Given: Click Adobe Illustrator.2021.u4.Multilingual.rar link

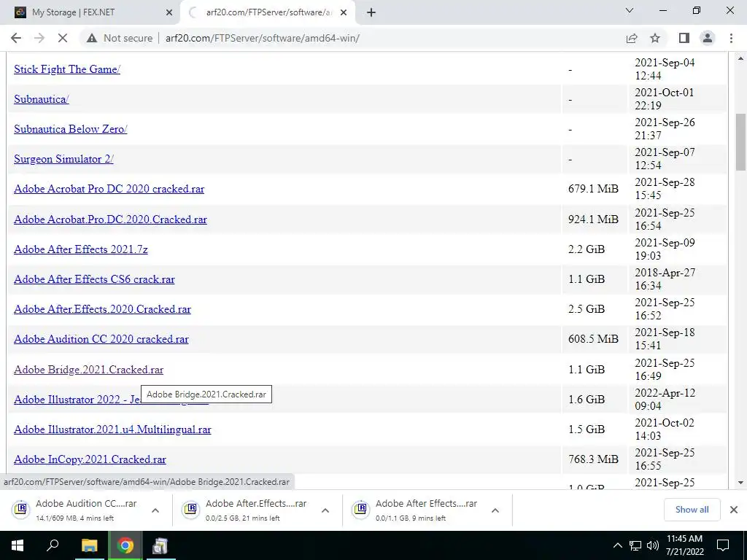Looking at the screenshot, I should [x=112, y=429].
